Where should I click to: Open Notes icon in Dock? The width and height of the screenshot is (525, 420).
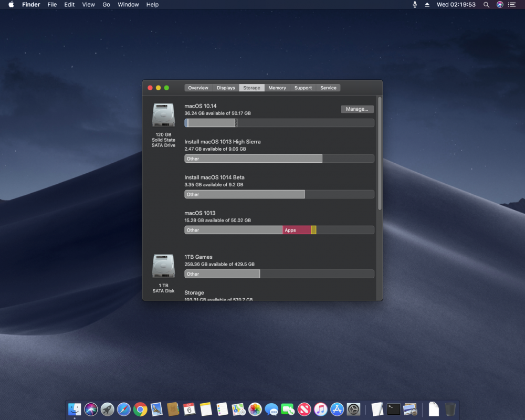(206, 409)
